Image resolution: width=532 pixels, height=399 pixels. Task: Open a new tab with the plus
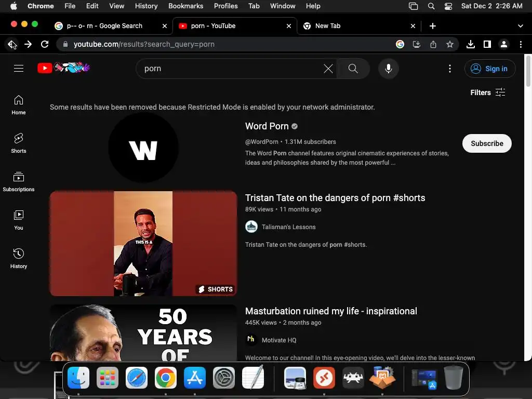[433, 26]
